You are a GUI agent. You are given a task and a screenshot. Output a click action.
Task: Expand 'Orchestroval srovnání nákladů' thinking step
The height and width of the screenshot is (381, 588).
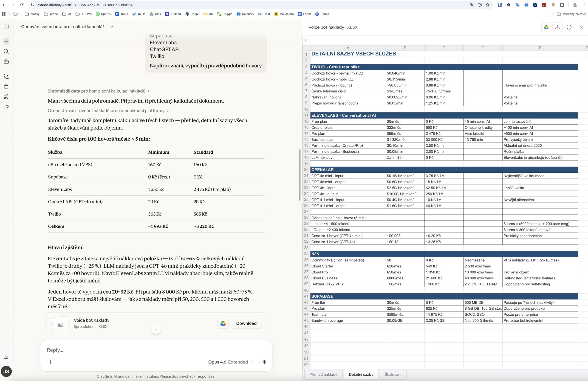coord(108,111)
